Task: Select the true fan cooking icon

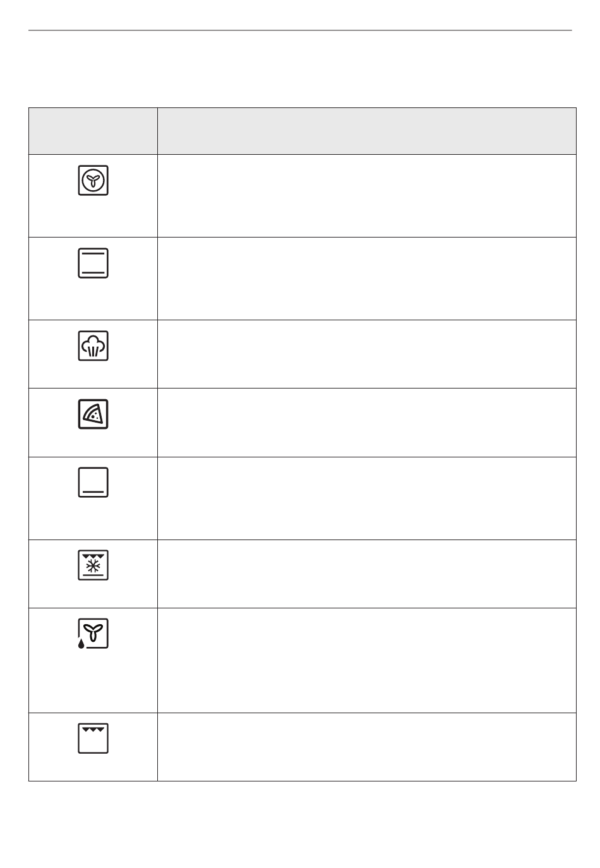Action: (x=93, y=180)
